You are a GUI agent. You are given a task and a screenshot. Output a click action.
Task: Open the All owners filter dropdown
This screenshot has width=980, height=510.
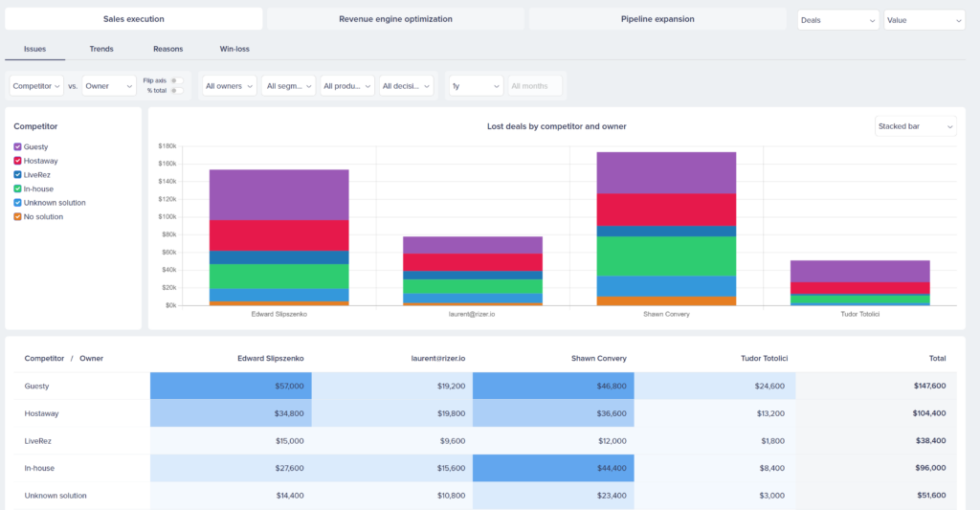click(x=229, y=86)
